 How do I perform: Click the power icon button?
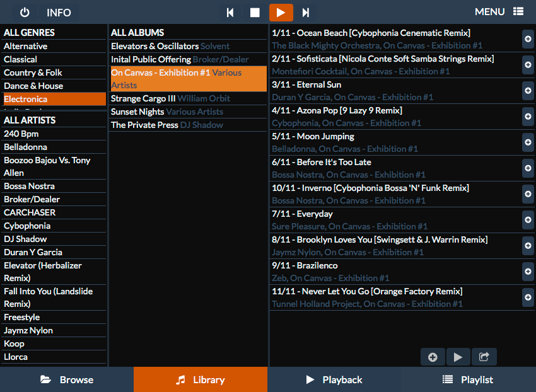click(25, 13)
